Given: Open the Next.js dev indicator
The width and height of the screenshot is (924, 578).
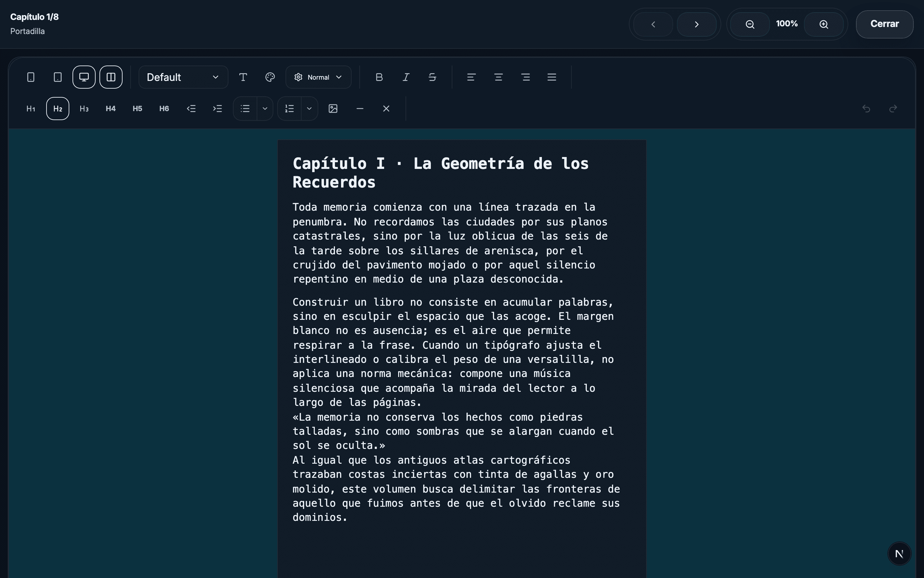Looking at the screenshot, I should click(x=899, y=554).
